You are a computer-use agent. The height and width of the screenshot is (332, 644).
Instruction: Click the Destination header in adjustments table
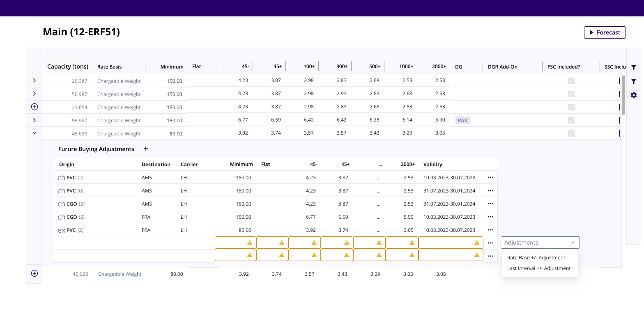point(156,164)
